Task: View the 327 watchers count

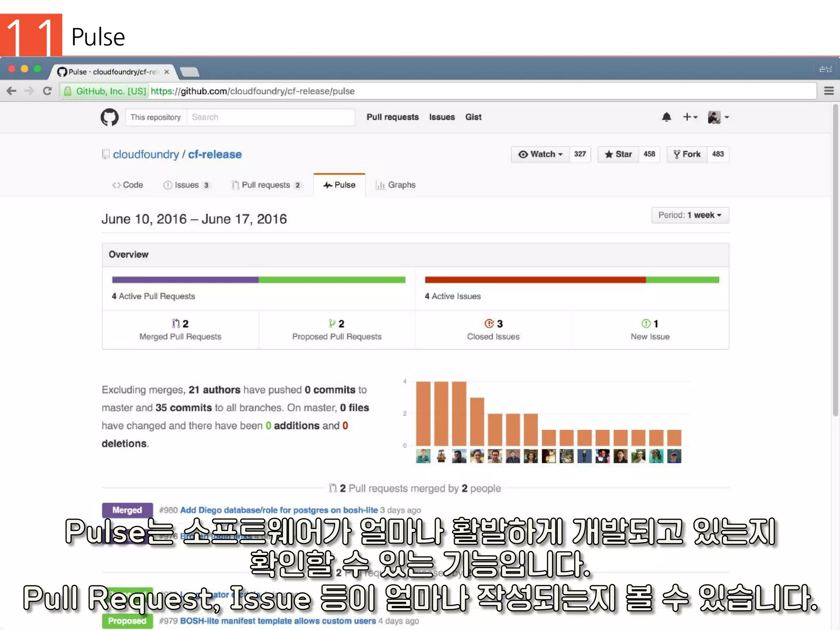Action: tap(580, 154)
